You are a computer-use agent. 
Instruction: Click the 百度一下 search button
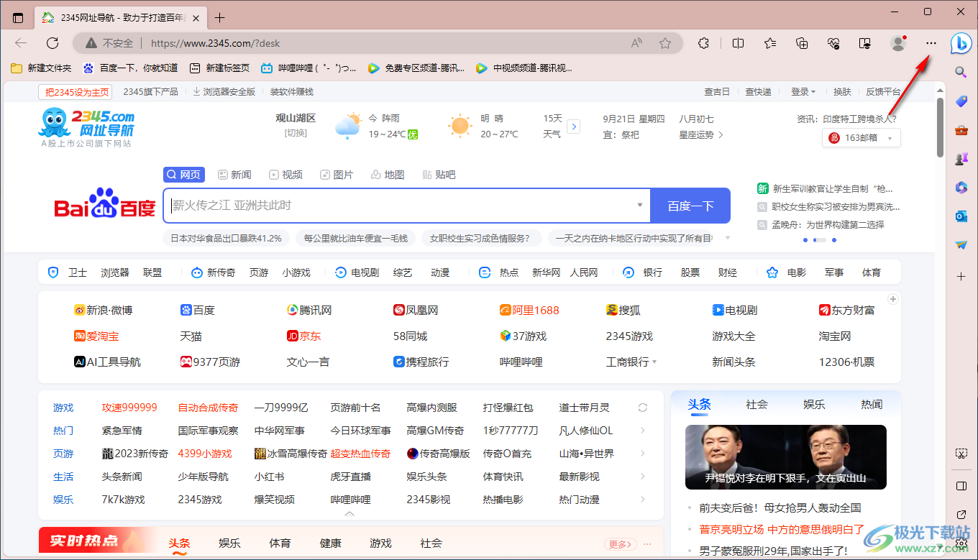(x=690, y=206)
